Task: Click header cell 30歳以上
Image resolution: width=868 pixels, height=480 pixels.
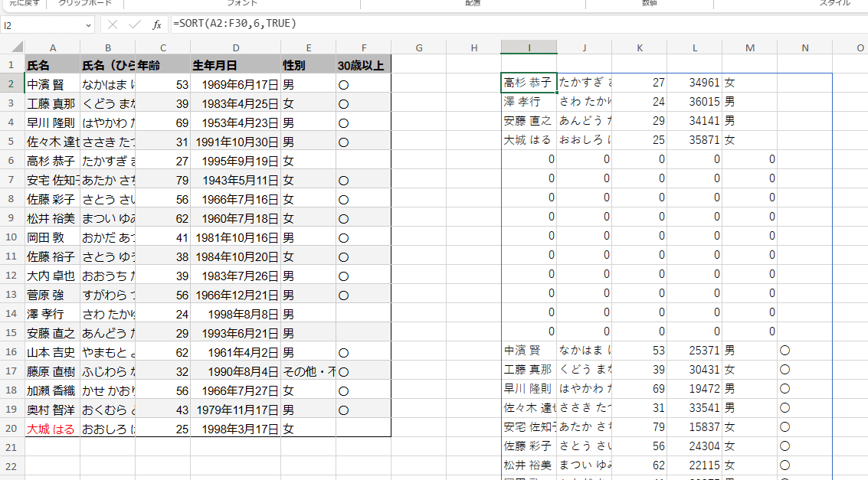Action: (x=364, y=65)
